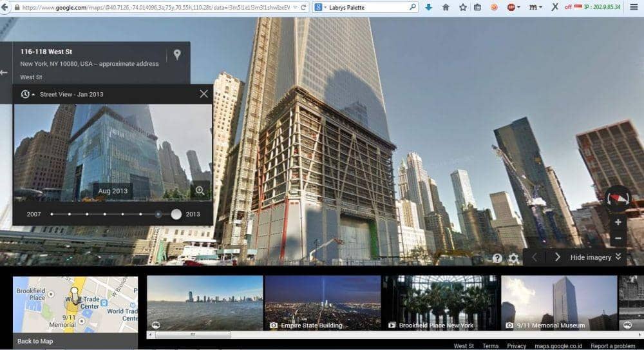This screenshot has width=644, height=350.
Task: Click the West St footer link
Action: [x=464, y=346]
